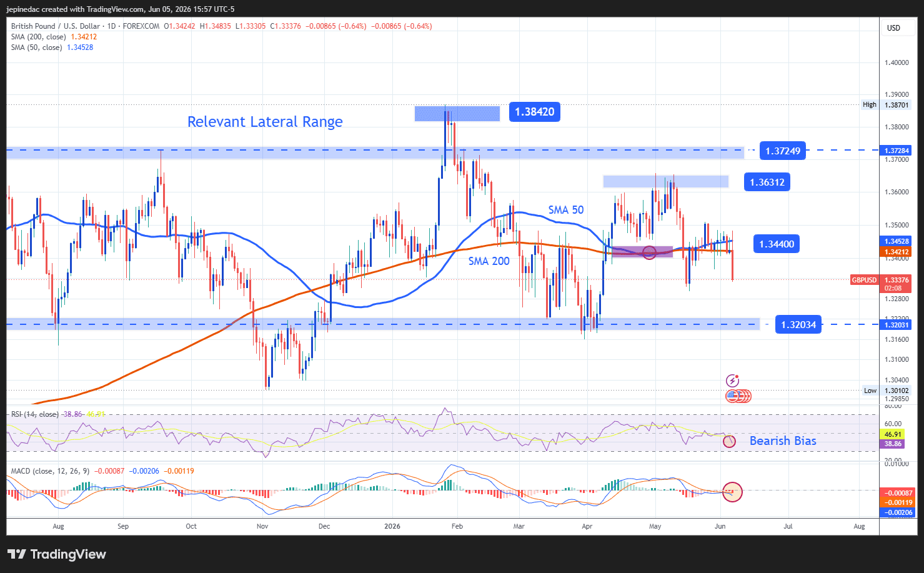This screenshot has height=573, width=924.
Task: Click the RSI 46.91 axis value
Action: [x=893, y=434]
